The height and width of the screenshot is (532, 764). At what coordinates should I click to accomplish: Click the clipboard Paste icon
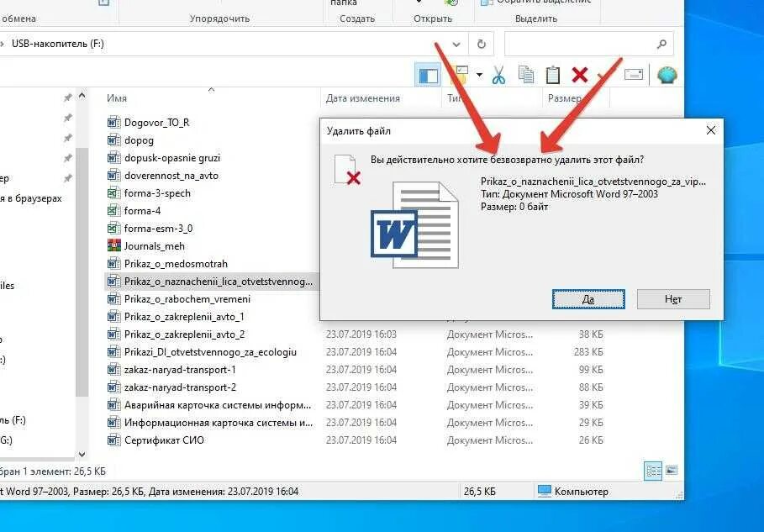coord(552,75)
